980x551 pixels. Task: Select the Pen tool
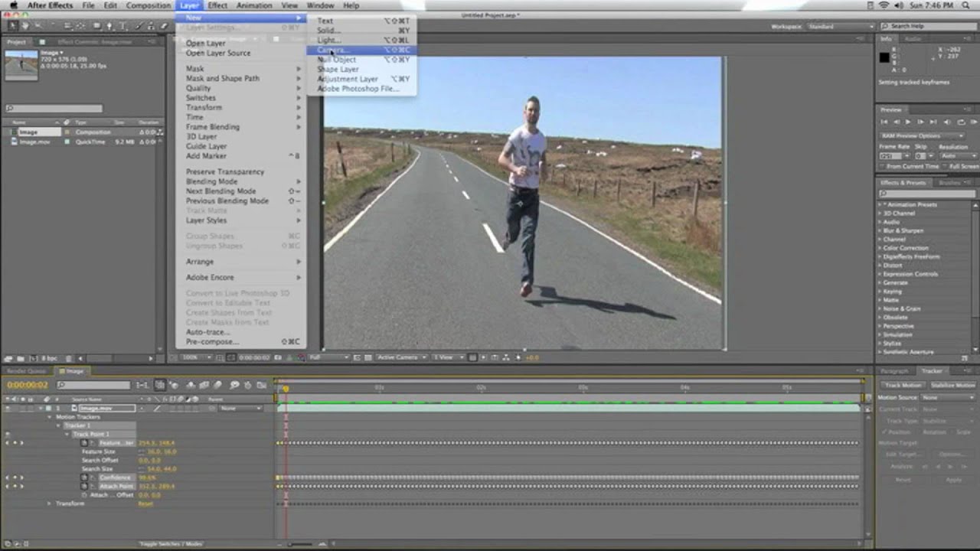(x=109, y=25)
